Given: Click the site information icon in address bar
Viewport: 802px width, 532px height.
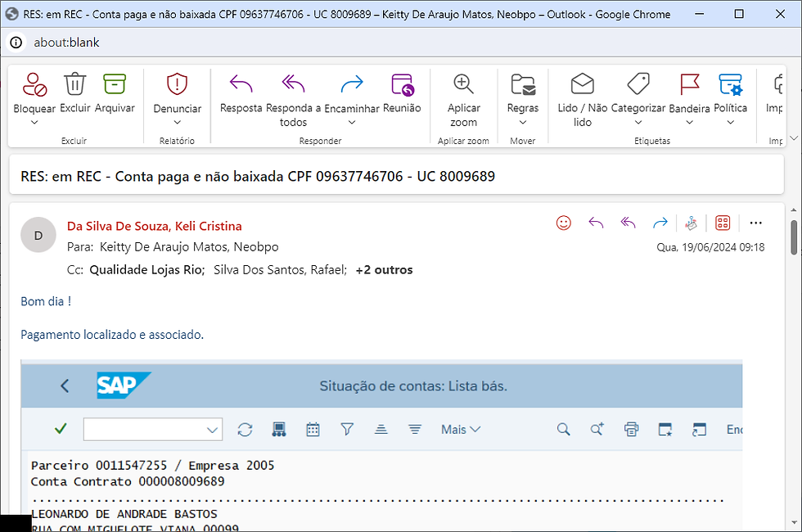Looking at the screenshot, I should 16,43.
